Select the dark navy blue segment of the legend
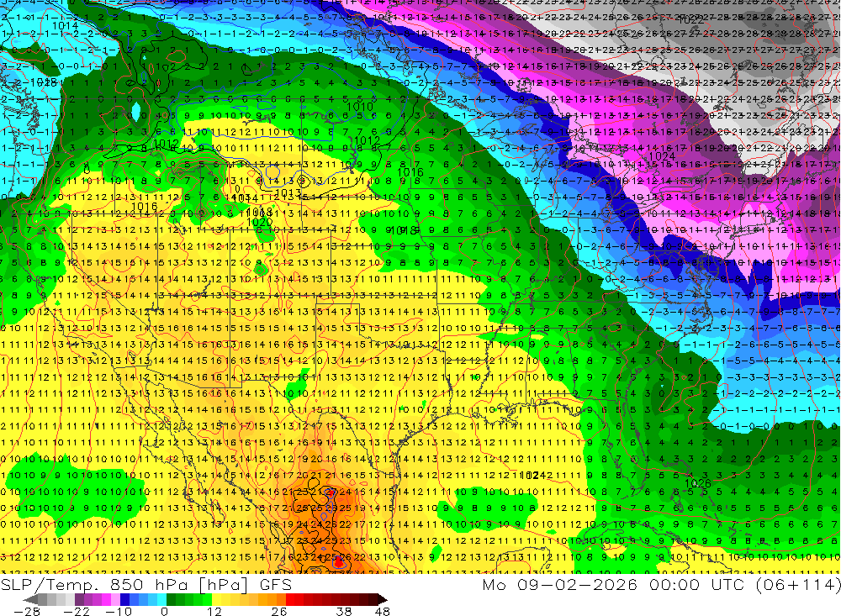The image size is (841, 616). pos(124,600)
